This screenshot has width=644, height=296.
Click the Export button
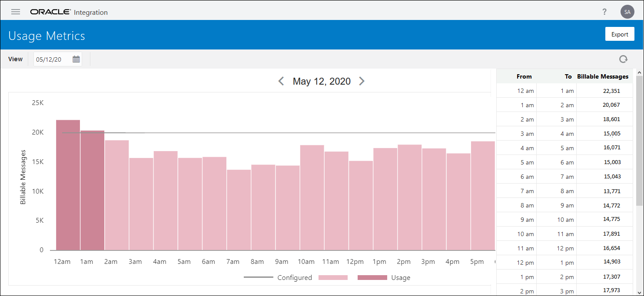[620, 34]
